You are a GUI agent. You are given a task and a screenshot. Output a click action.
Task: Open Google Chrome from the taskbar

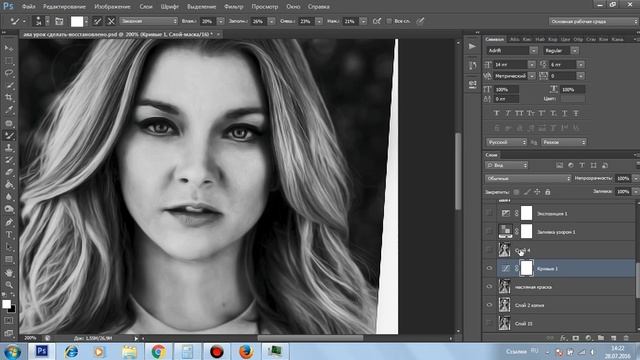click(158, 351)
